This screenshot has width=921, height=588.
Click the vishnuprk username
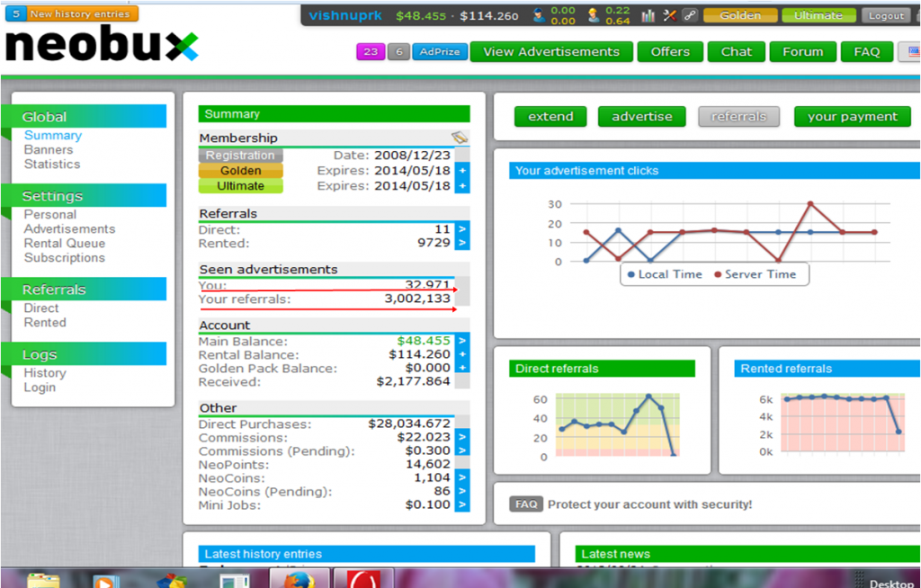click(345, 16)
